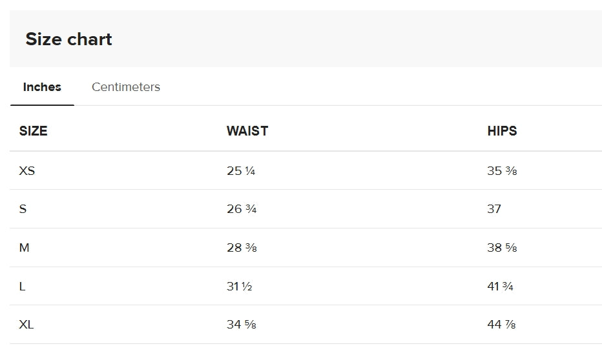Click the 38 ⅝ hips value
Image resolution: width=602 pixels, height=364 pixels.
point(502,248)
